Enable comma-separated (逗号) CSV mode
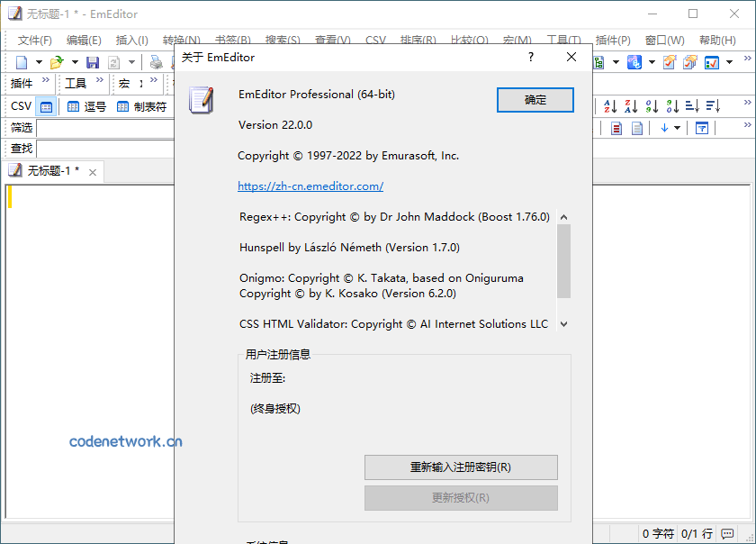The height and width of the screenshot is (544, 756). pyautogui.click(x=86, y=106)
